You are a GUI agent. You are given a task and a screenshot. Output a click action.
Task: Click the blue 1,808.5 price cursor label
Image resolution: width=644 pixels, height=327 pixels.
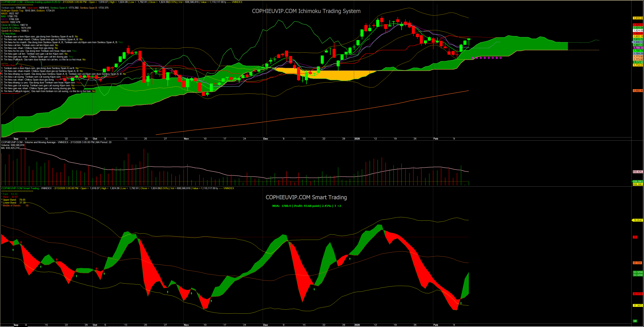638,42
